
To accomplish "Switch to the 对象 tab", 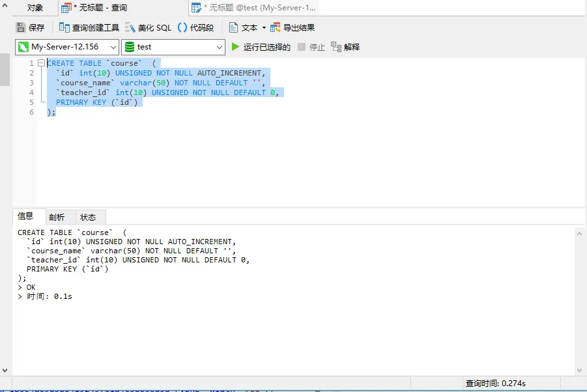I will 35,8.
